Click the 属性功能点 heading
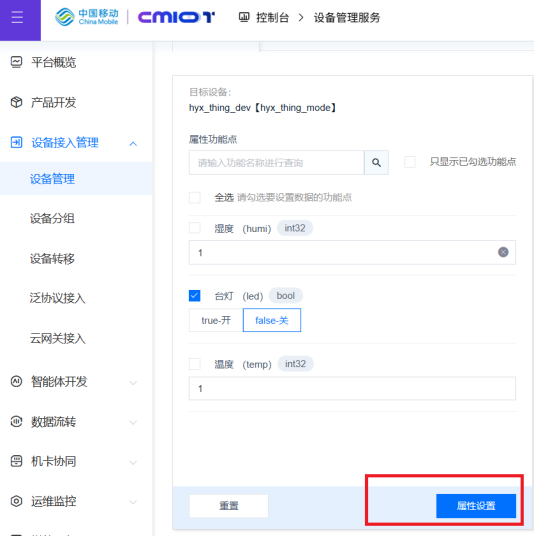Viewport: 534px width, 537px height. point(213,139)
